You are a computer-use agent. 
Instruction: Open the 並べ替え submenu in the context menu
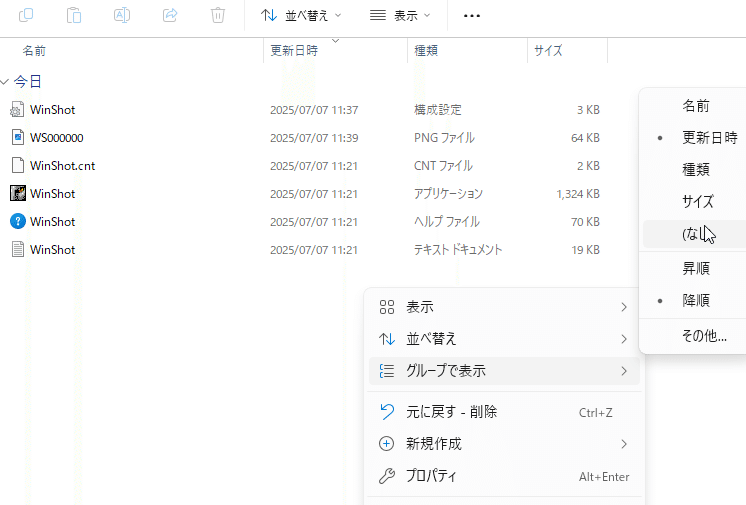point(504,339)
